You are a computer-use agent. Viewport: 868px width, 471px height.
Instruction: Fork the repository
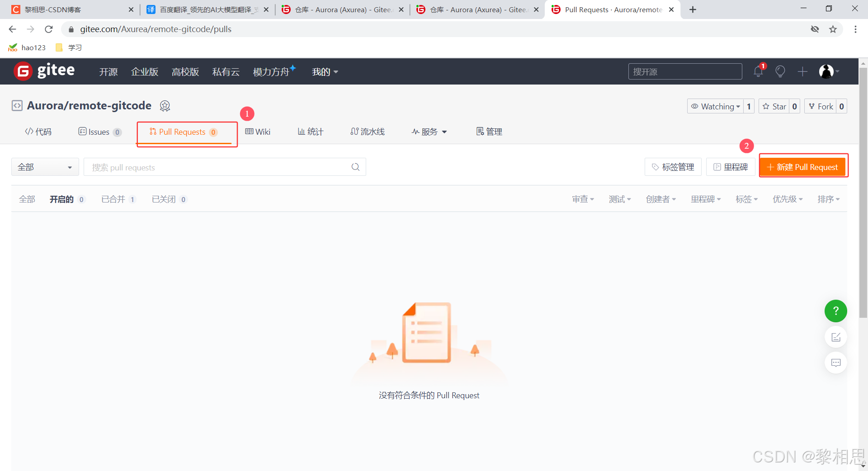(x=821, y=107)
